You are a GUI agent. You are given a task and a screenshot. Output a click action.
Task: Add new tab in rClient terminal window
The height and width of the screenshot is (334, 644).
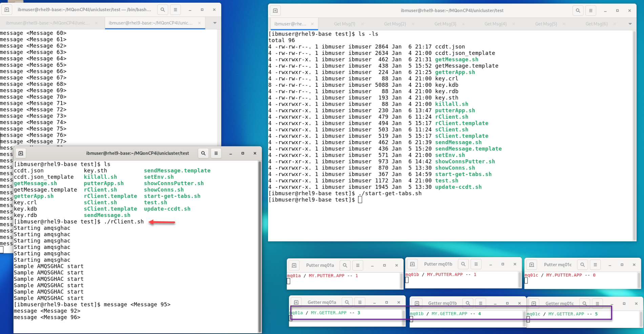click(x=21, y=153)
